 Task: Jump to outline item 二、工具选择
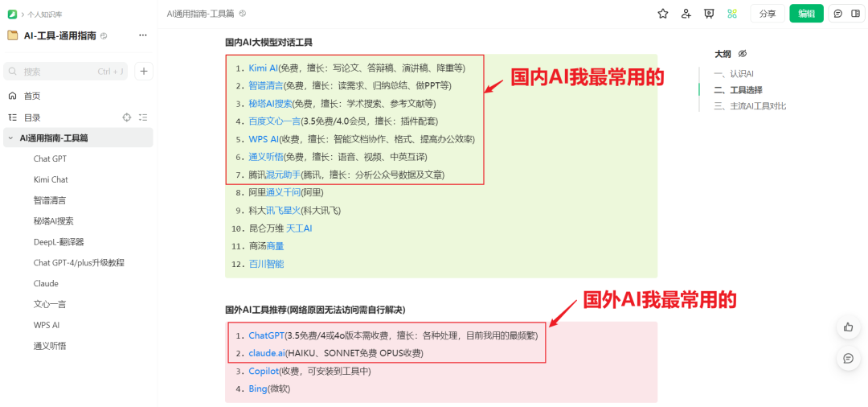click(738, 90)
